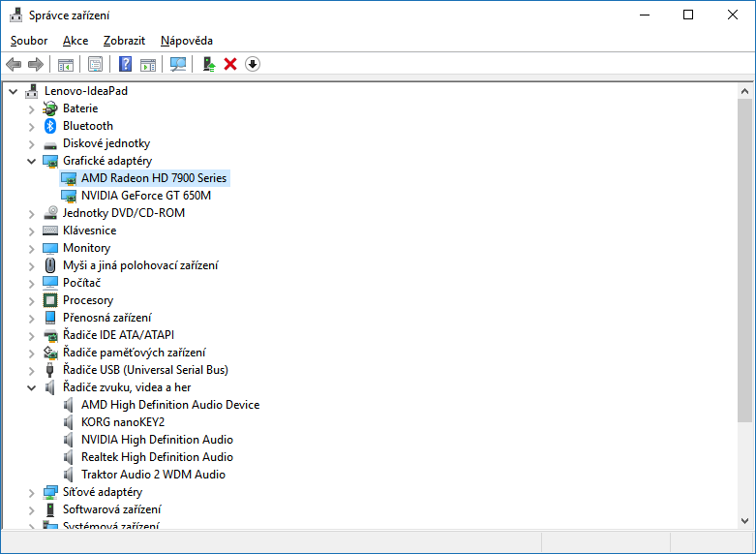Viewport: 756px width, 554px height.
Task: Collapse the Grafické adaptéry category
Action: click(x=31, y=161)
